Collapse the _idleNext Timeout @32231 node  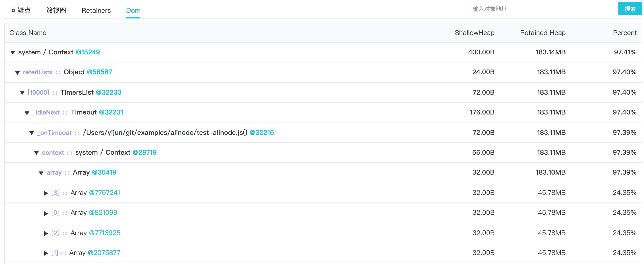(27, 113)
